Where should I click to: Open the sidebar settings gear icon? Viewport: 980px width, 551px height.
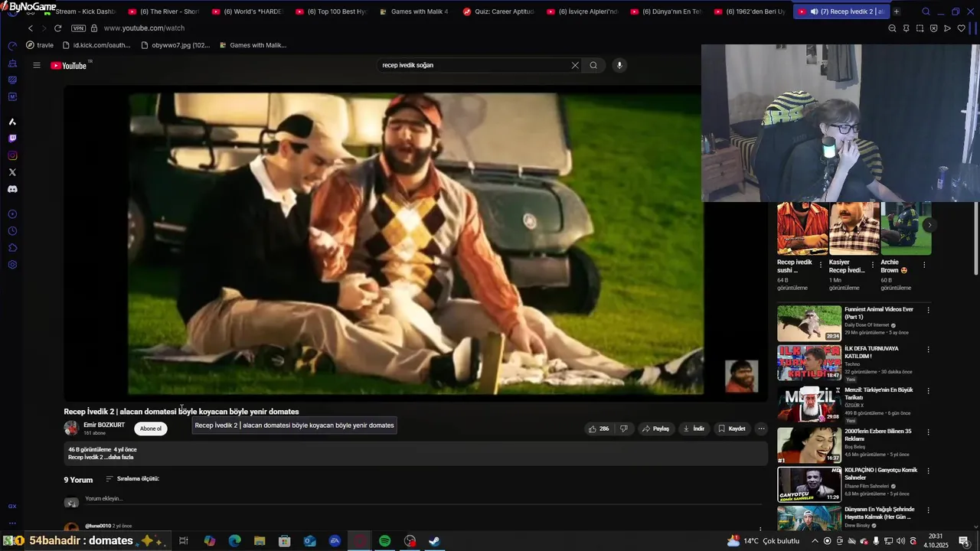(12, 265)
